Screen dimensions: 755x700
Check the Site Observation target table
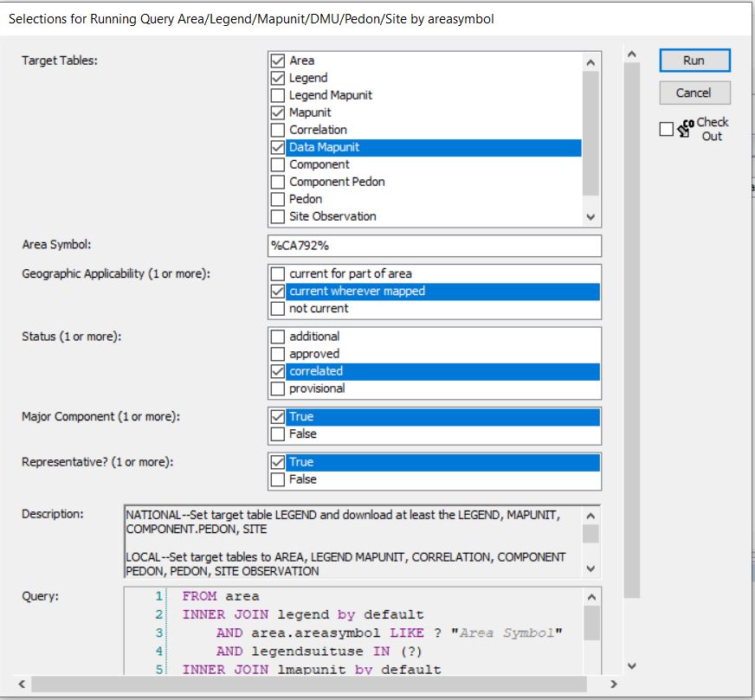click(278, 216)
